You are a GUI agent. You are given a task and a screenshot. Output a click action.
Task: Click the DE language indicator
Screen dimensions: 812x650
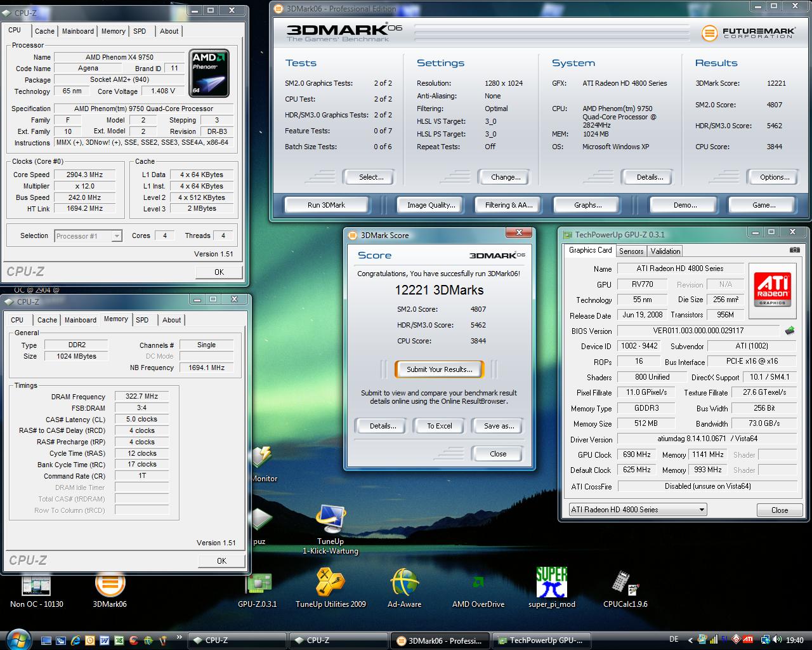coord(674,640)
